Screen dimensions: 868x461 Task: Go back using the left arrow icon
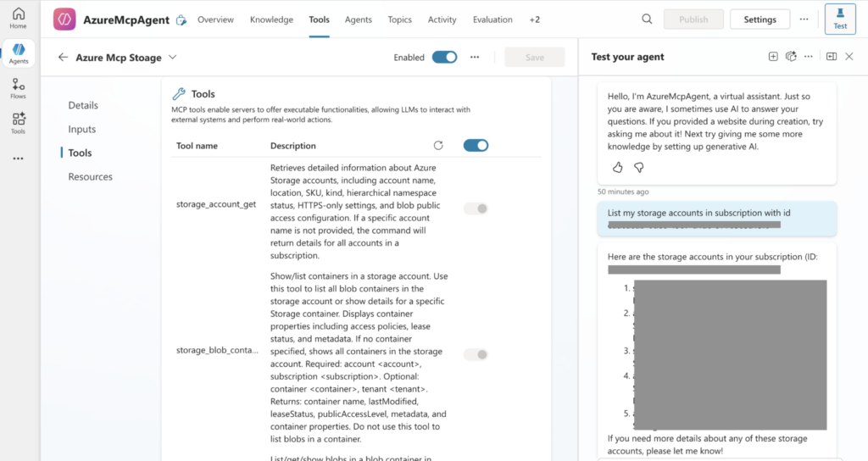tap(63, 58)
